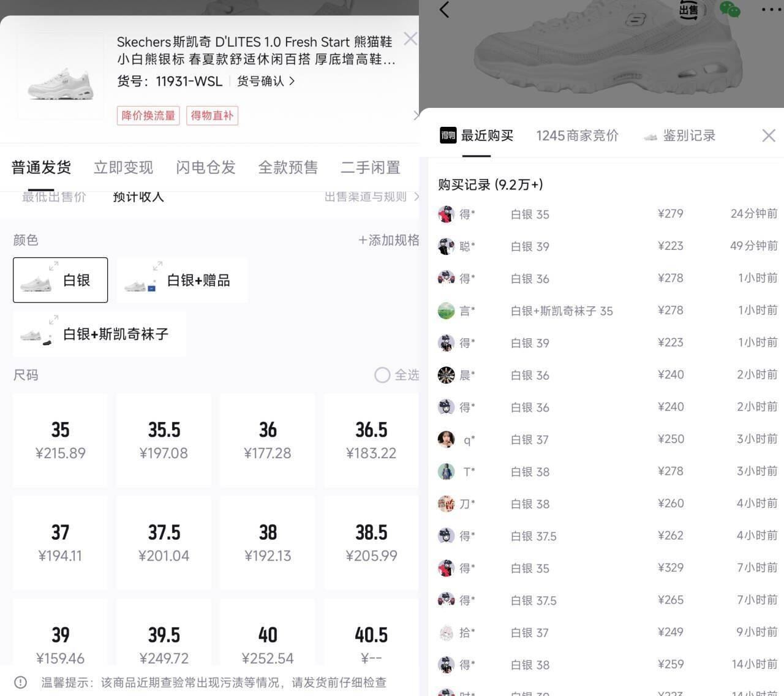
Task: Tap the 降价换流量 tag
Action: 148,115
